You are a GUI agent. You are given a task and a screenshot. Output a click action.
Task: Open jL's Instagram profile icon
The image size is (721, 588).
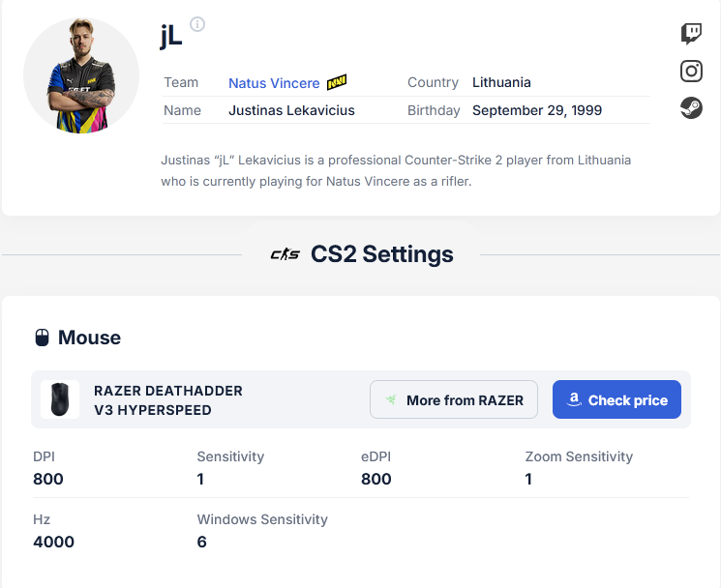pyautogui.click(x=691, y=72)
